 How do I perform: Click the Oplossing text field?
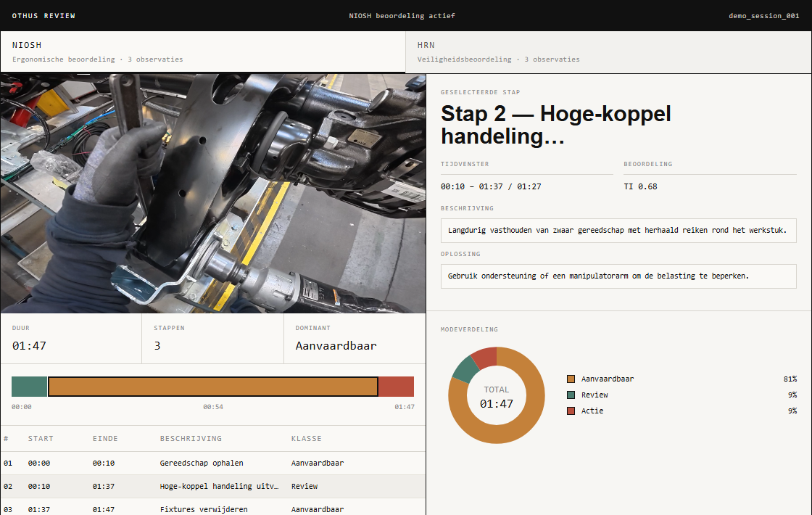click(618, 276)
